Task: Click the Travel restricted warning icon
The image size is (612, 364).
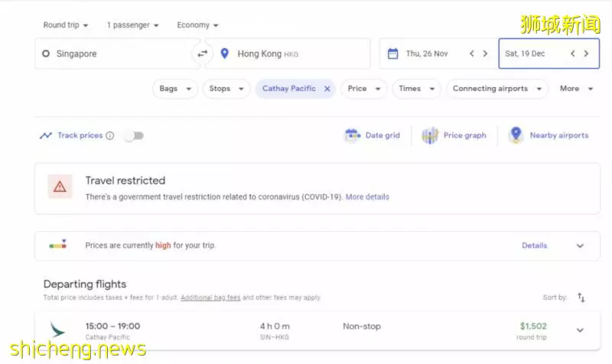Action: 60,187
